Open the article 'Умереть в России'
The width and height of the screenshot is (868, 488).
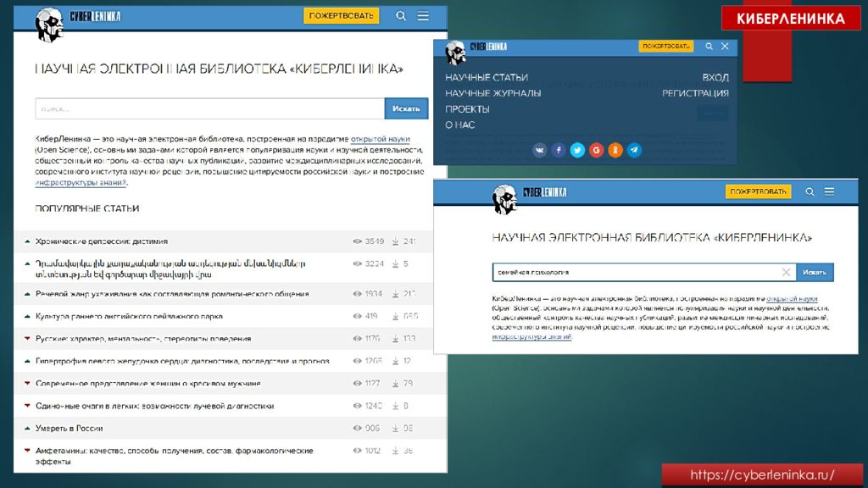tap(70, 428)
